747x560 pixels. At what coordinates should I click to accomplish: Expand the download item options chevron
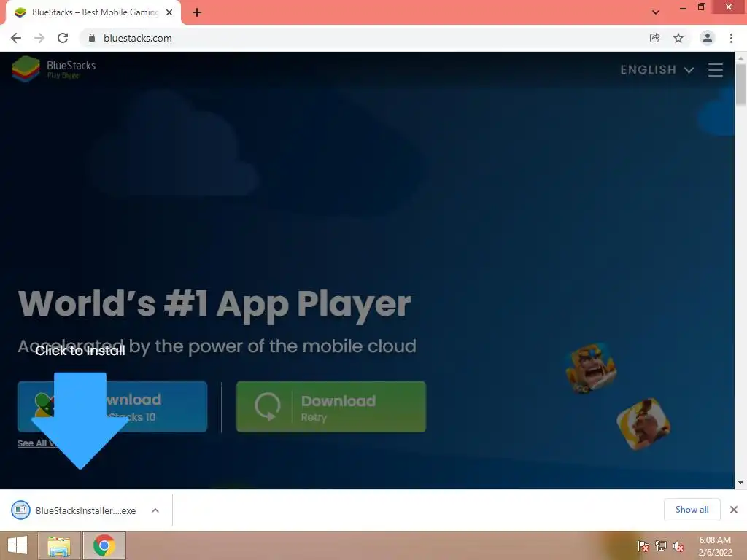155,510
